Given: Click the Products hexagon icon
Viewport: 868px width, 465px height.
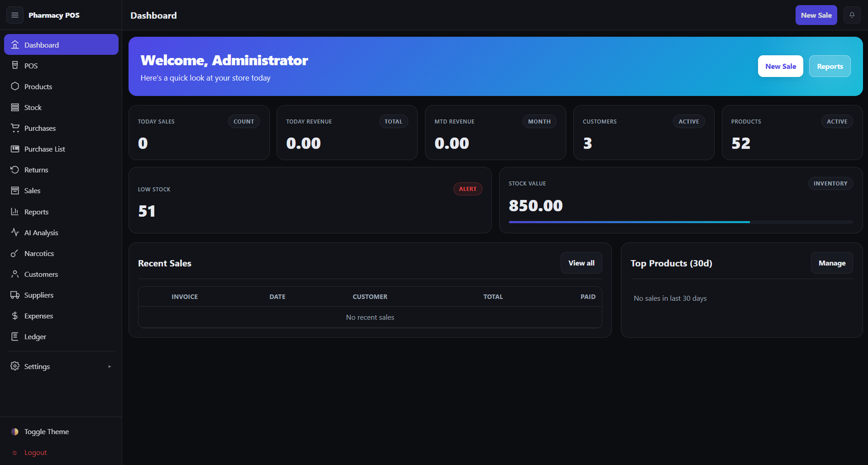Looking at the screenshot, I should [15, 87].
